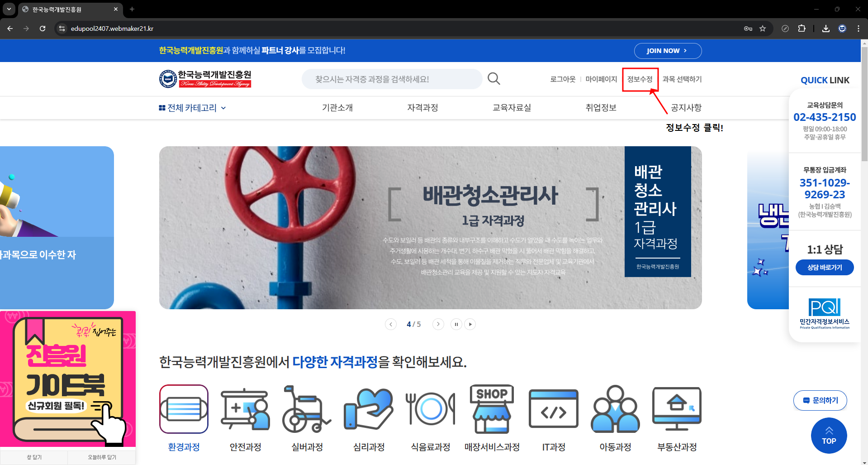Open the 아동과정 people icon
This screenshot has width=868, height=465.
tap(615, 409)
